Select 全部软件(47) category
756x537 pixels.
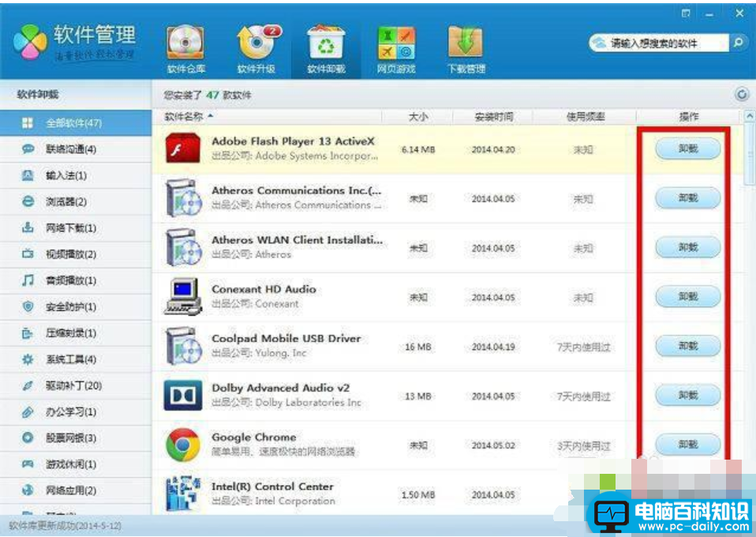76,123
